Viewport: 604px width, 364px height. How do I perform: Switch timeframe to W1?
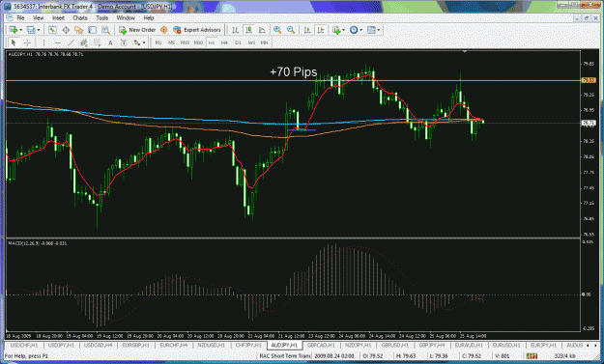(251, 42)
